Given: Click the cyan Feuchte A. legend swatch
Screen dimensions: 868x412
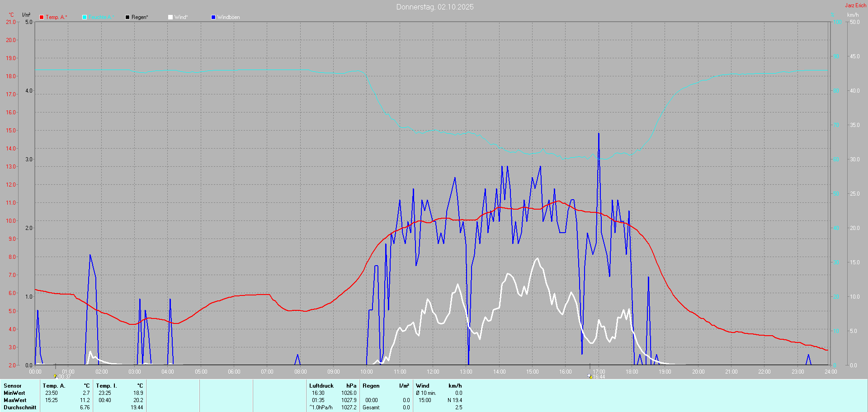Looking at the screenshot, I should (85, 17).
